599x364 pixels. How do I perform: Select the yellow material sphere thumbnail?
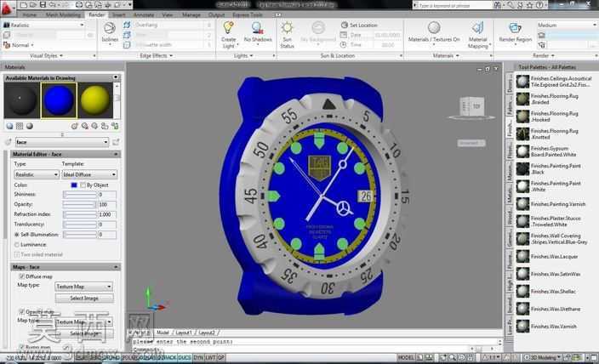[95, 101]
